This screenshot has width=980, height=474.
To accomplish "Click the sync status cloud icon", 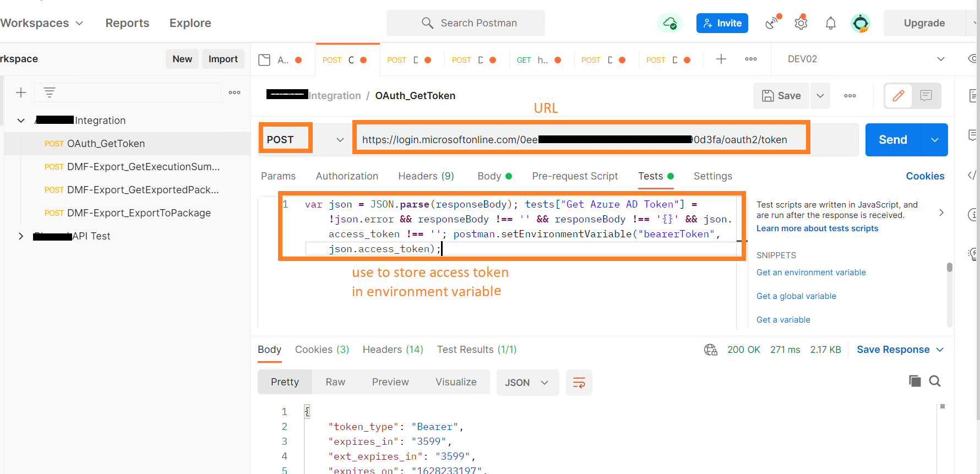I will click(x=670, y=23).
